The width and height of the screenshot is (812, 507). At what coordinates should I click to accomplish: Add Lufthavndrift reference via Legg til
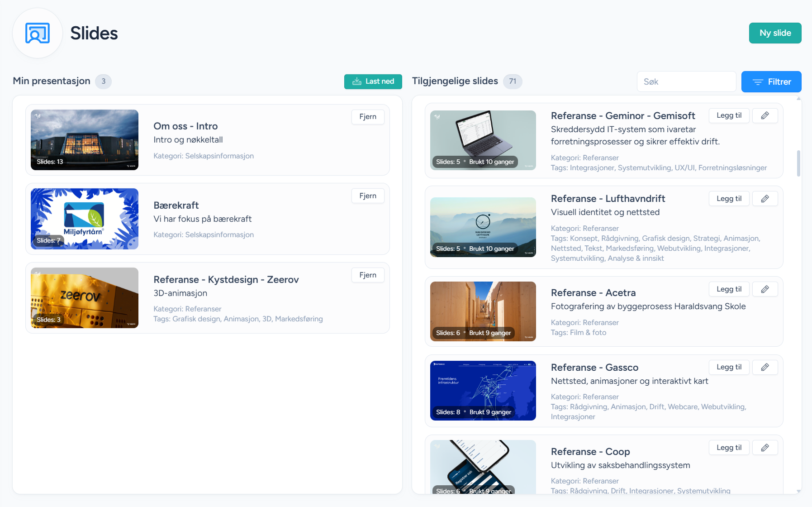point(729,199)
